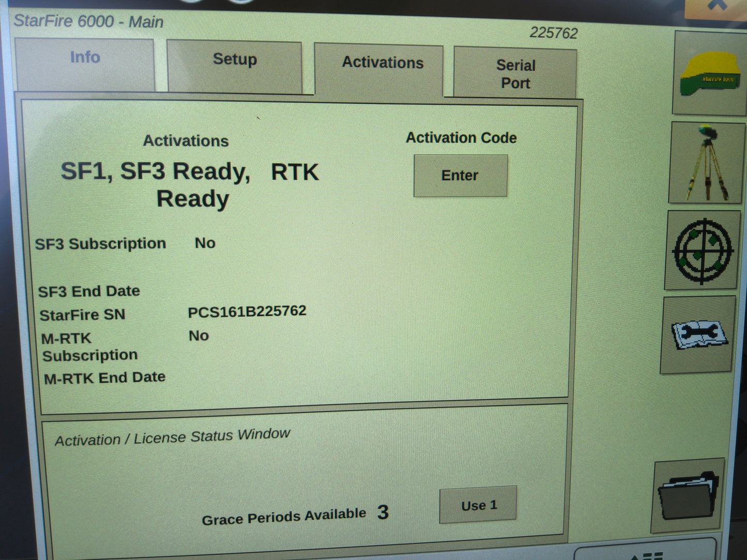
Task: Click the SF3 Subscription value No
Action: coord(205,243)
